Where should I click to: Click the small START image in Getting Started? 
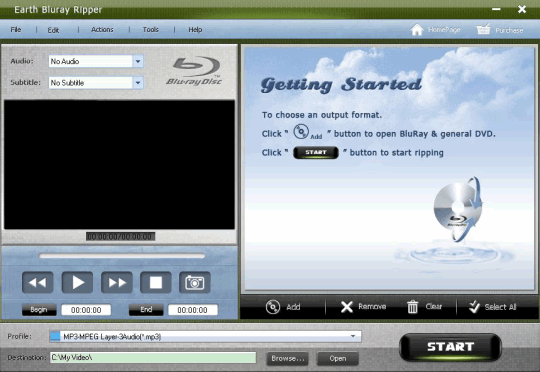click(x=316, y=153)
